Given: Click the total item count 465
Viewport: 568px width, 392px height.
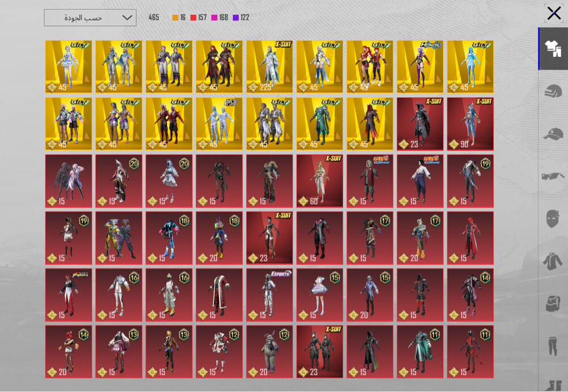Looking at the screenshot, I should pos(153,18).
